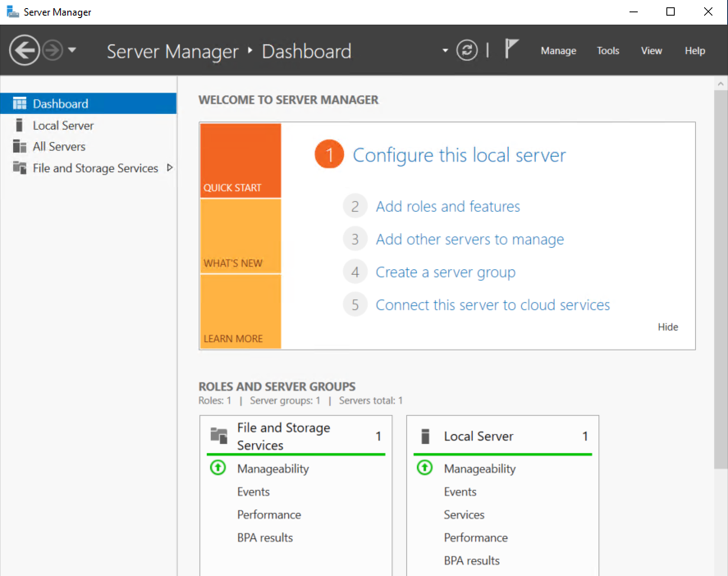This screenshot has height=576, width=728.
Task: Click Create a server group link
Action: [445, 272]
